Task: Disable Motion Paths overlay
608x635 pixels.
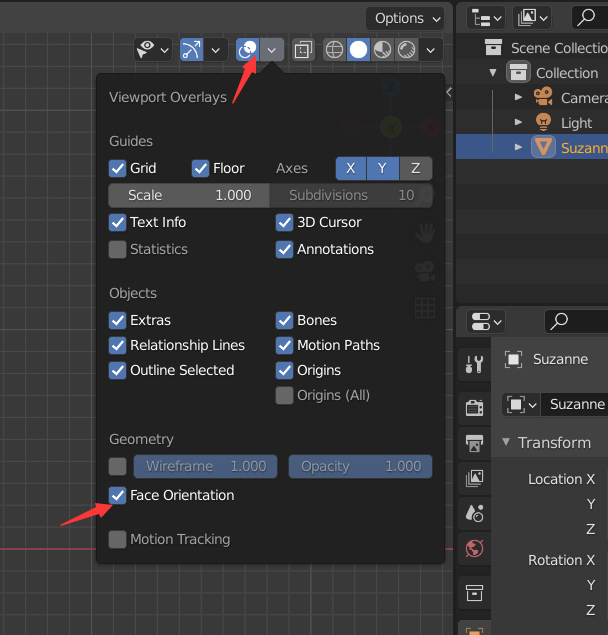Action: point(284,345)
